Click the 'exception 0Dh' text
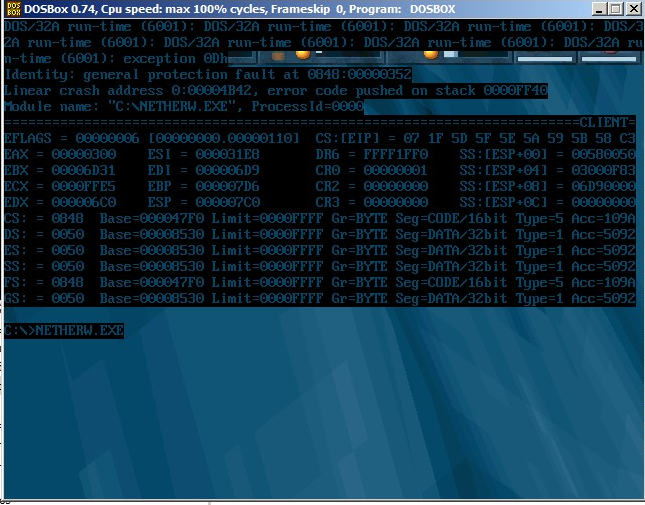This screenshot has width=645, height=505. (x=176, y=58)
